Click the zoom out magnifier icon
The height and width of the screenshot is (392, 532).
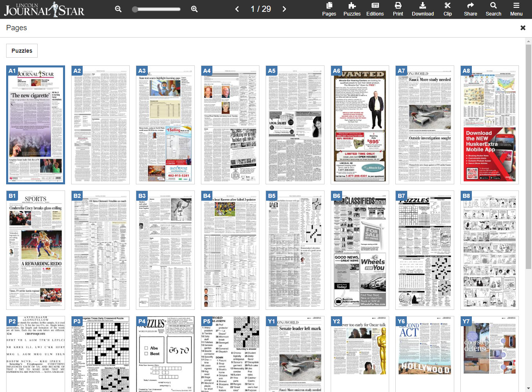point(118,9)
